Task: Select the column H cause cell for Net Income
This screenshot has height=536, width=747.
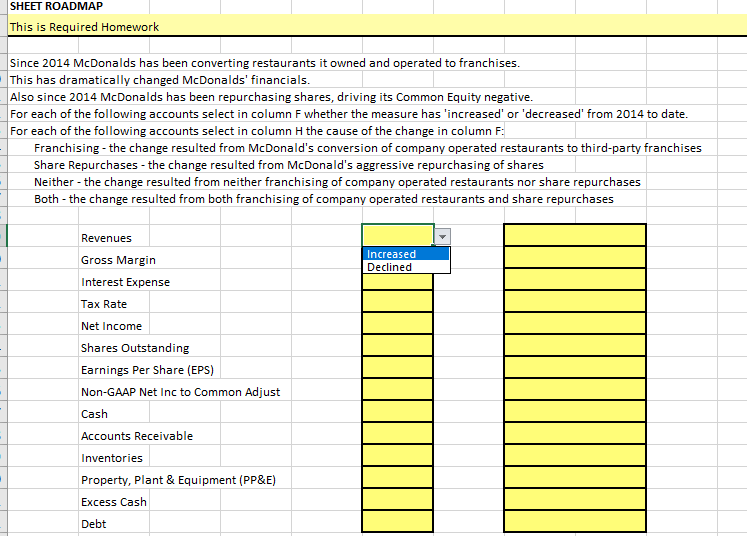Action: 575,324
